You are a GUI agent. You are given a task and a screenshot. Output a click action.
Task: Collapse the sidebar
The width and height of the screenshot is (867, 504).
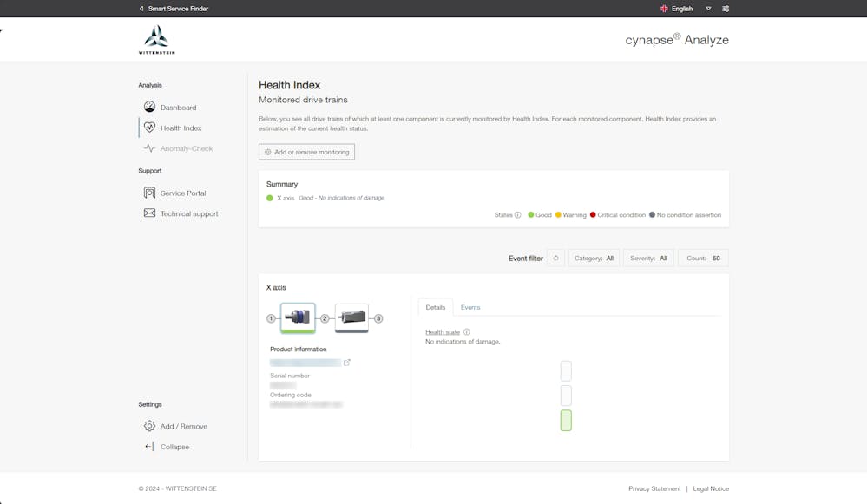coord(174,447)
